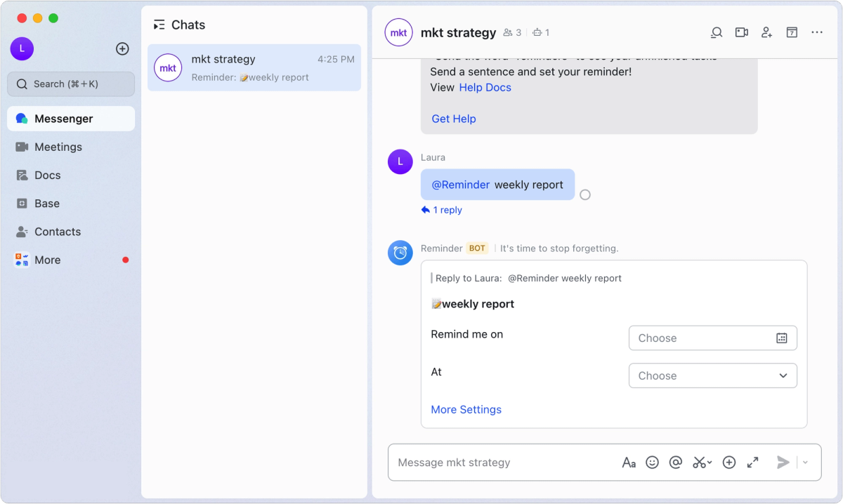Click the BOT badge next to Reminder

(x=478, y=248)
